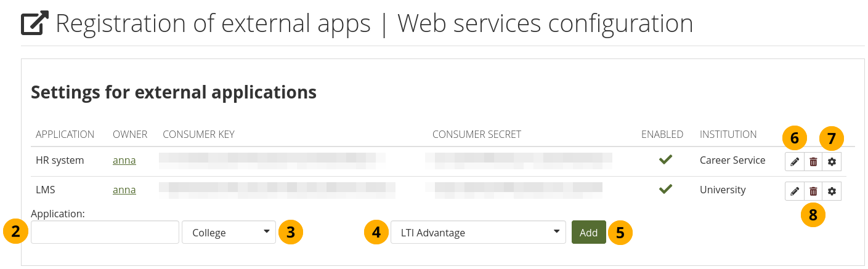Edit the LMS application entry
The width and height of the screenshot is (868, 269).
pyautogui.click(x=794, y=191)
